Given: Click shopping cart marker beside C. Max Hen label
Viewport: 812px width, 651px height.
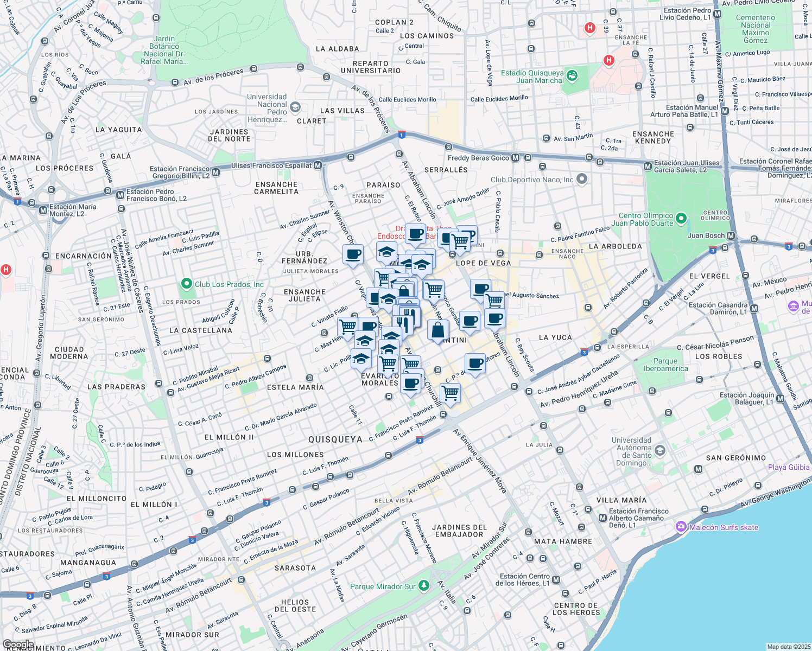Looking at the screenshot, I should pos(347,327).
